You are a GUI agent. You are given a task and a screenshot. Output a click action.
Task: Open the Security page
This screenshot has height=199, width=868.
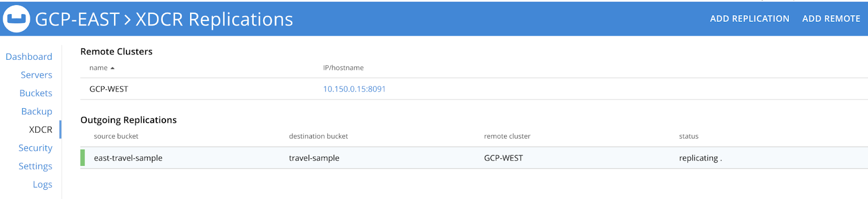[35, 148]
